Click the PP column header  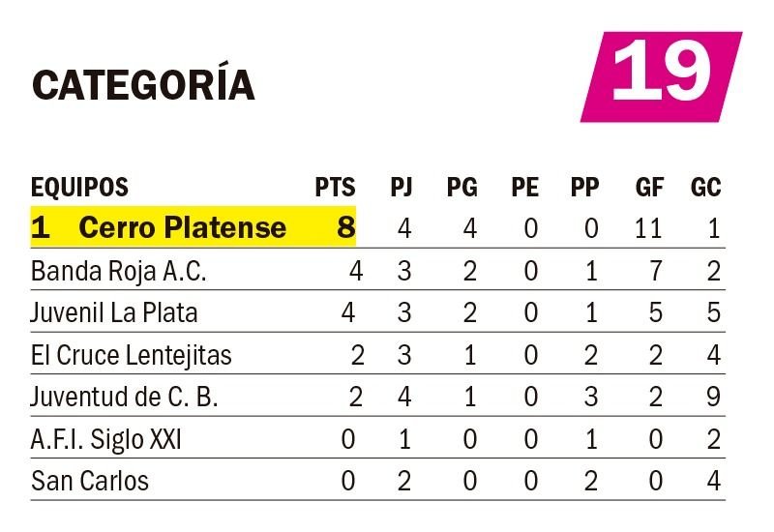click(585, 188)
